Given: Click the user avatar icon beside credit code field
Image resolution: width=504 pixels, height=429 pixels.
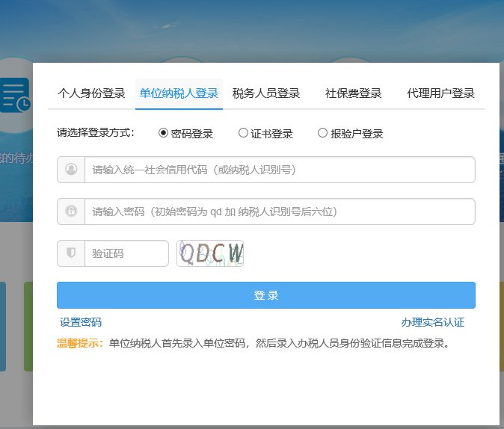Looking at the screenshot, I should (71, 170).
